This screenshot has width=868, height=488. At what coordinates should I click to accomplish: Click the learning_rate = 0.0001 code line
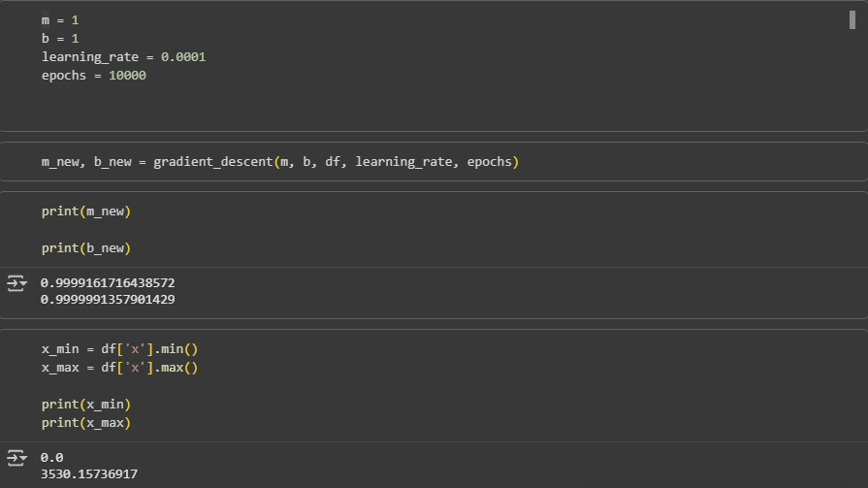click(123, 57)
